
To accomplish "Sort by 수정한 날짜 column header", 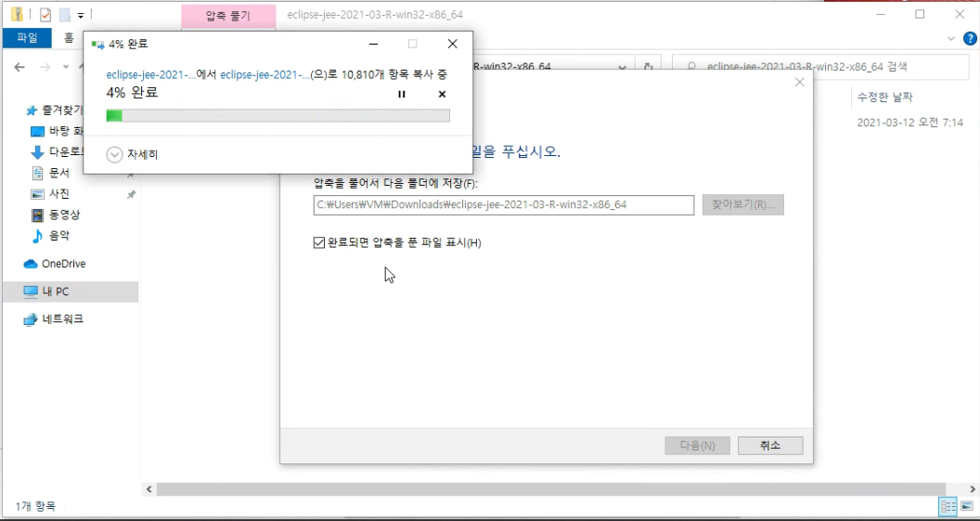I will [885, 98].
